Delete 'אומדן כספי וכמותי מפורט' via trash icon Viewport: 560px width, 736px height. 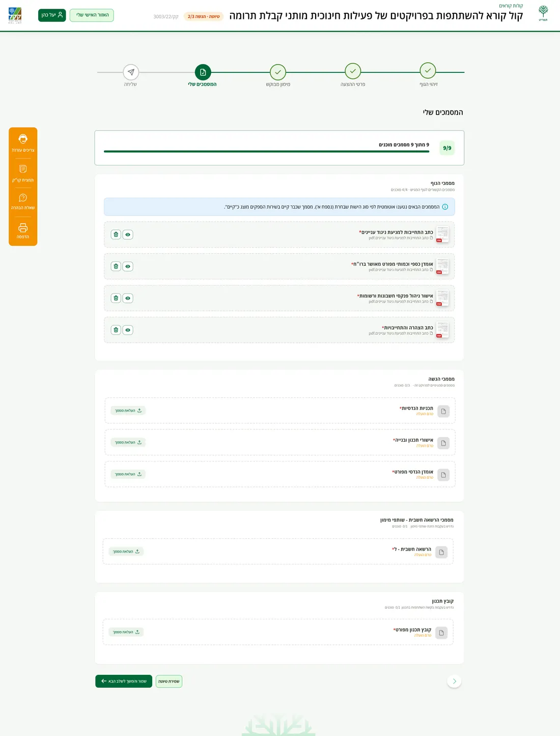[116, 266]
